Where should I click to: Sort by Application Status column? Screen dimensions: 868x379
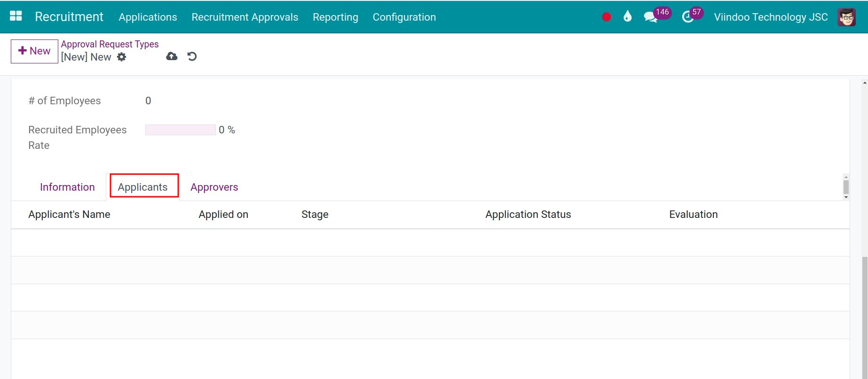(x=528, y=215)
